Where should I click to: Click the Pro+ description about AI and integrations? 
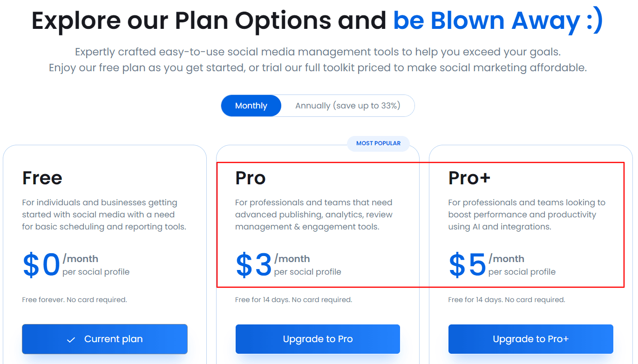[x=526, y=215]
